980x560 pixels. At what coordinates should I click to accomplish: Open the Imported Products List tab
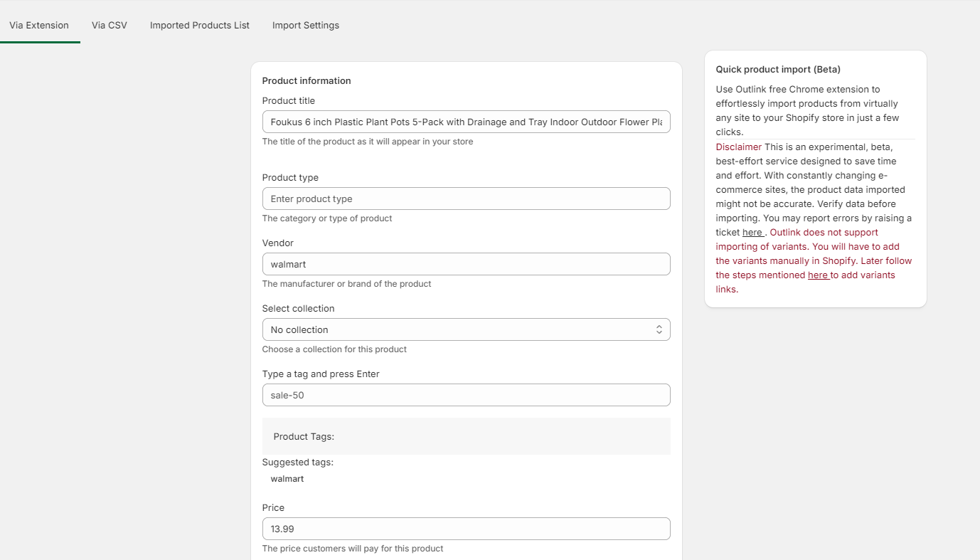(x=200, y=25)
